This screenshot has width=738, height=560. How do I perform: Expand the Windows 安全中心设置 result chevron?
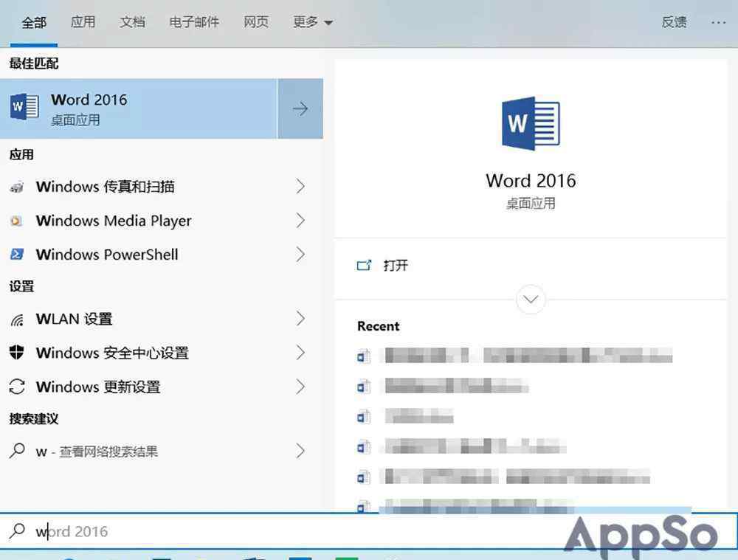(300, 353)
